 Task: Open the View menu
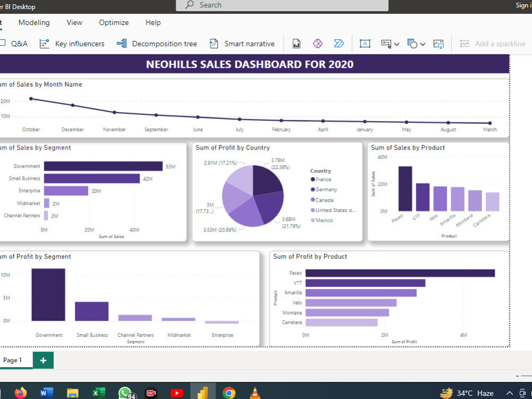[74, 22]
